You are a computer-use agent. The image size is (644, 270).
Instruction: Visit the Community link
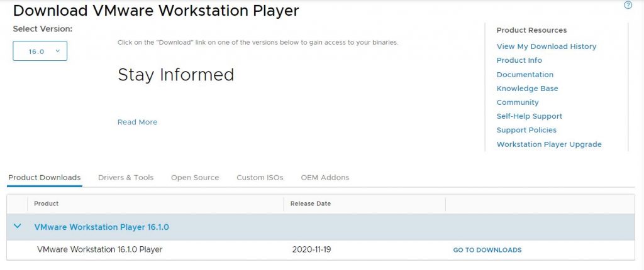[x=518, y=102]
